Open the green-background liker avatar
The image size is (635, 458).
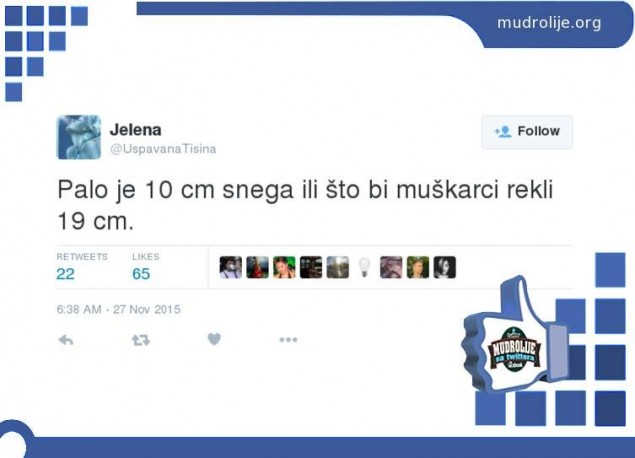coord(284,267)
